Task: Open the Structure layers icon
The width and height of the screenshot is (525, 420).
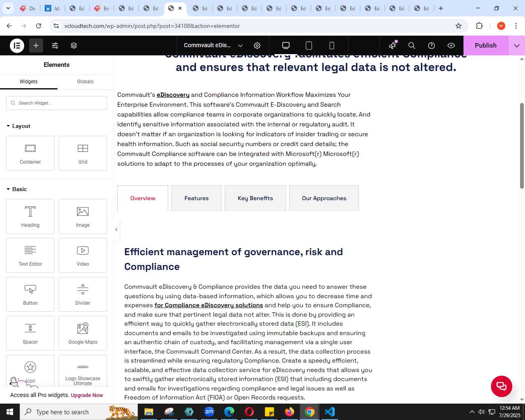Action: [x=74, y=46]
